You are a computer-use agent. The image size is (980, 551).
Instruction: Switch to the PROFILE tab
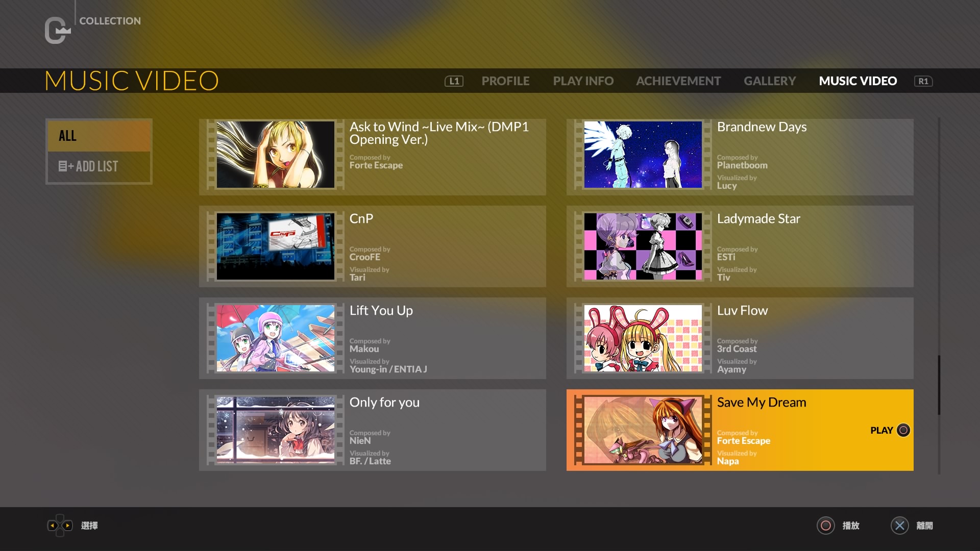click(505, 81)
